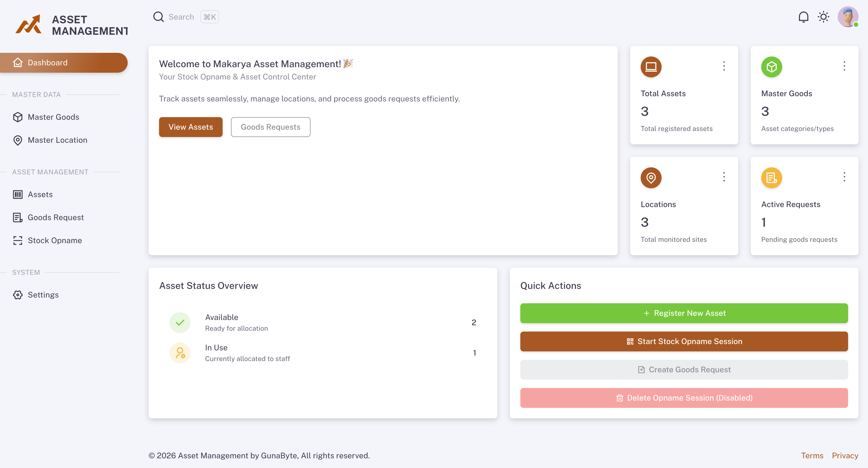Click the Locations pin card icon
868x468 pixels.
coord(651,178)
